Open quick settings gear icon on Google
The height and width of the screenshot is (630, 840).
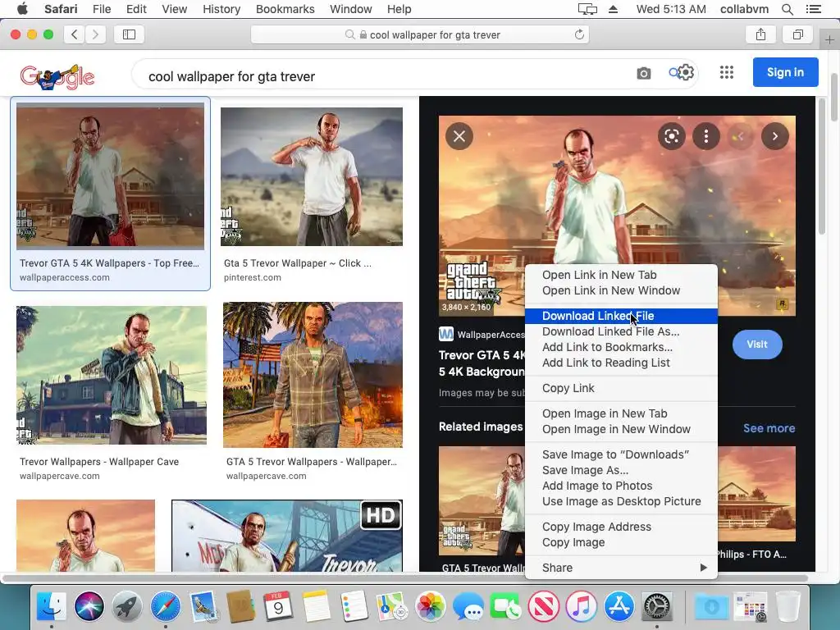(686, 72)
